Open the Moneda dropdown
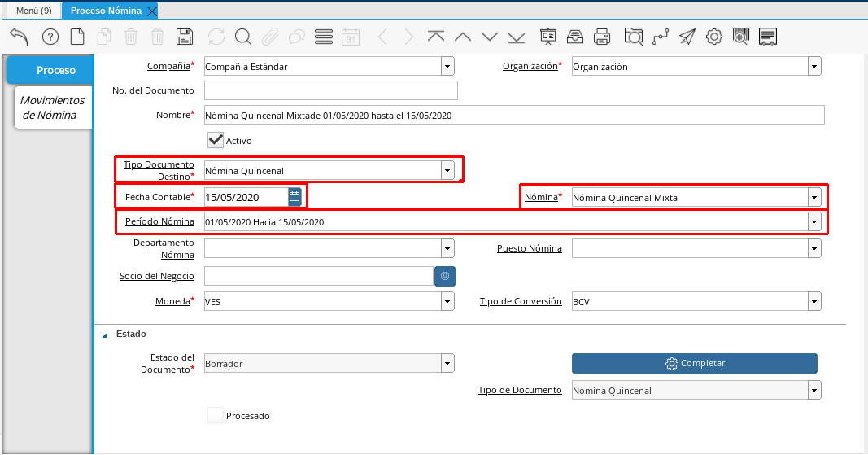 click(448, 301)
